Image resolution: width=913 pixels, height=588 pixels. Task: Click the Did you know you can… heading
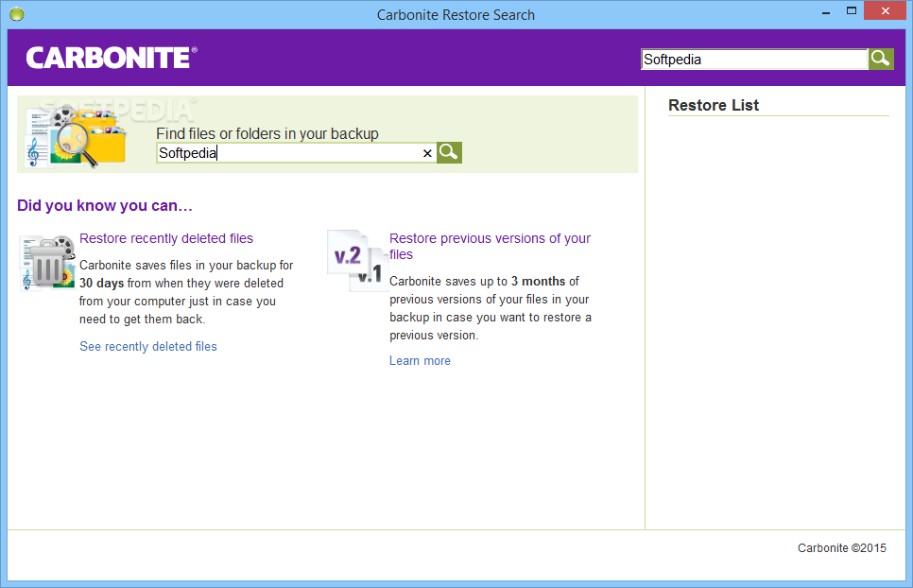105,205
